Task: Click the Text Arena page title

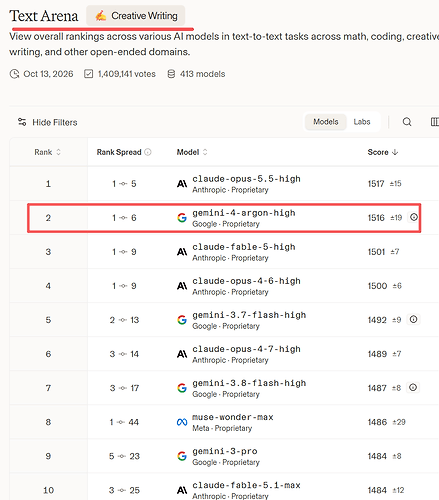Action: [x=44, y=16]
